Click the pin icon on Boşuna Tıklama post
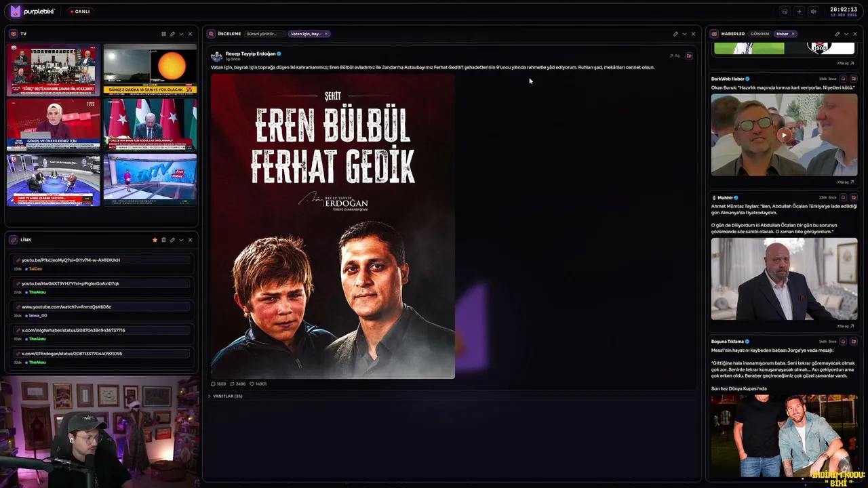 point(853,342)
